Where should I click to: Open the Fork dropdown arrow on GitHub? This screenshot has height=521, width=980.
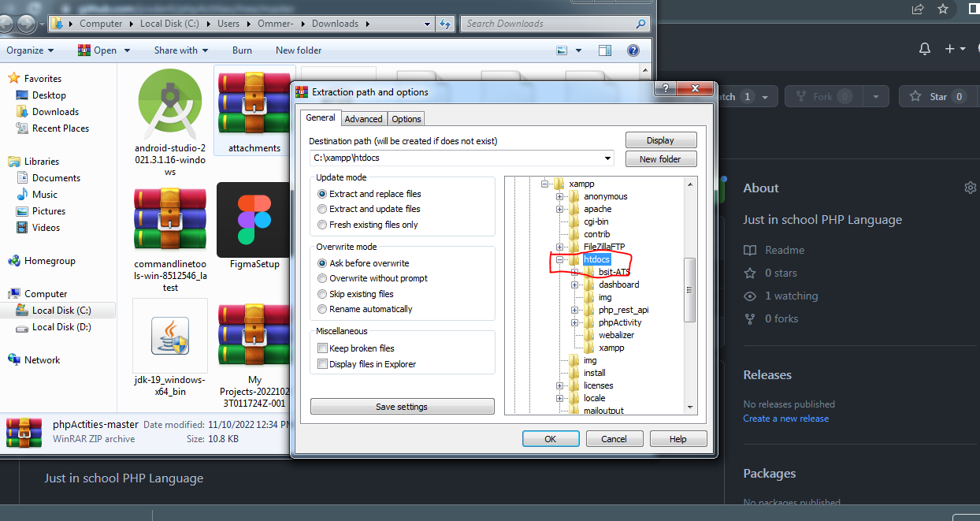pos(875,96)
